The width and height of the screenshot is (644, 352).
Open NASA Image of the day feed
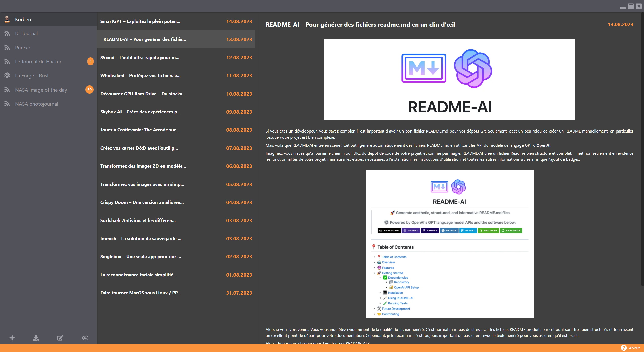[48, 90]
